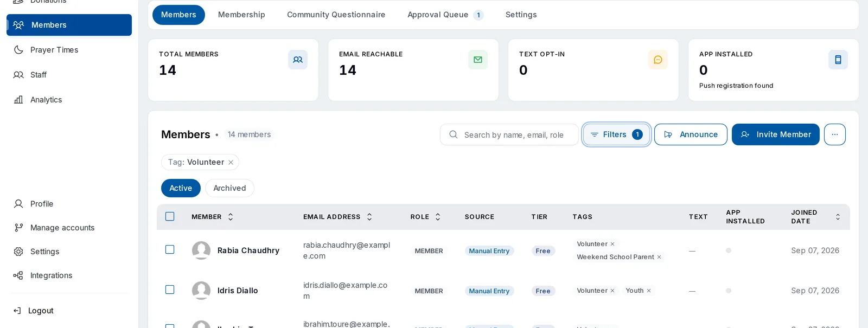Screen dimensions: 868x328
Task: Show Archived members
Action: (x=229, y=188)
